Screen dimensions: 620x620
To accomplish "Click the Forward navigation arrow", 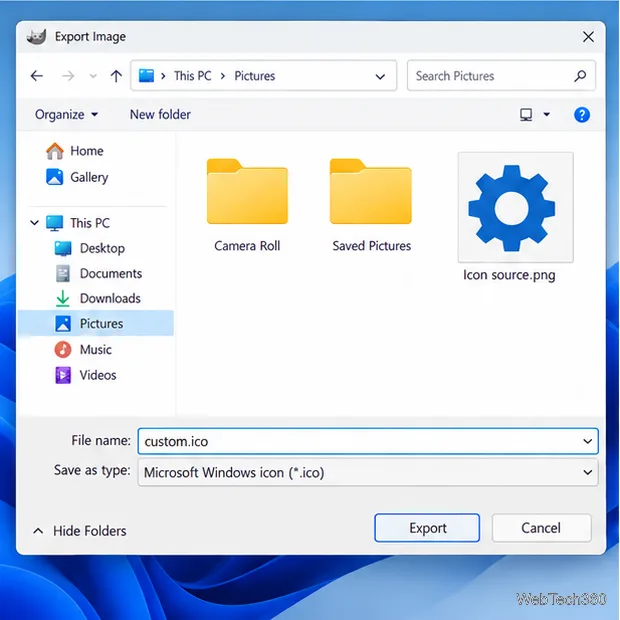I will [x=68, y=76].
